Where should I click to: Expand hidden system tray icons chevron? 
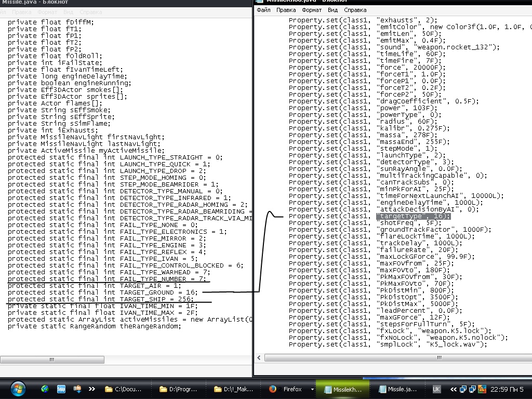coord(453,389)
